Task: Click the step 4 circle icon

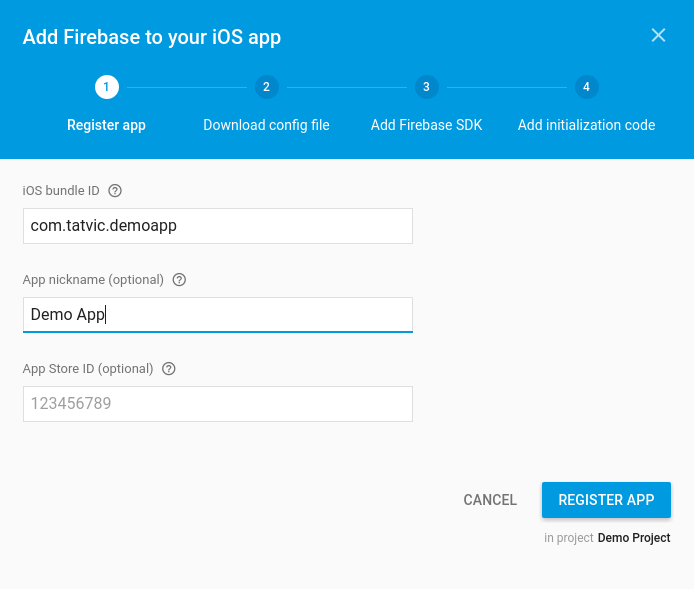Action: (x=586, y=87)
